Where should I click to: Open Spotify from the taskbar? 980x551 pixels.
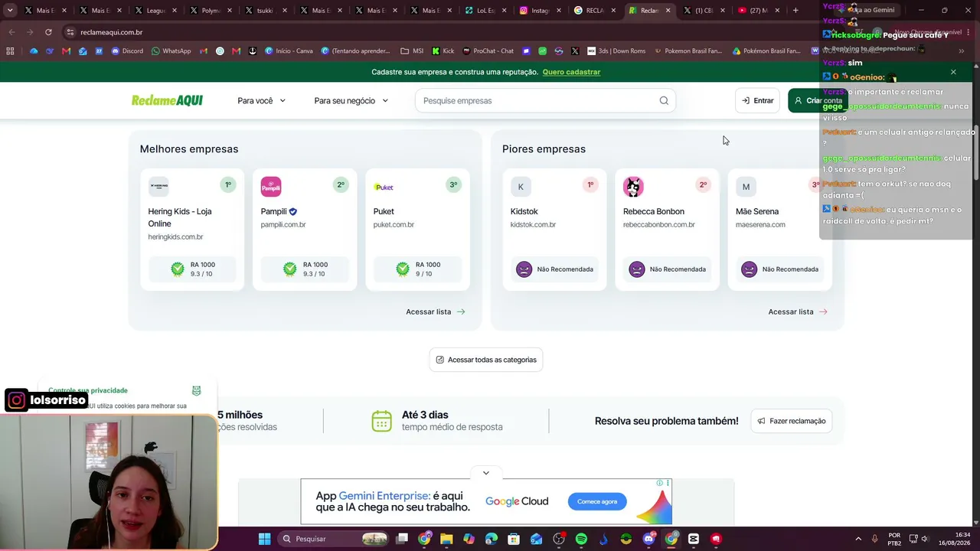pyautogui.click(x=581, y=539)
